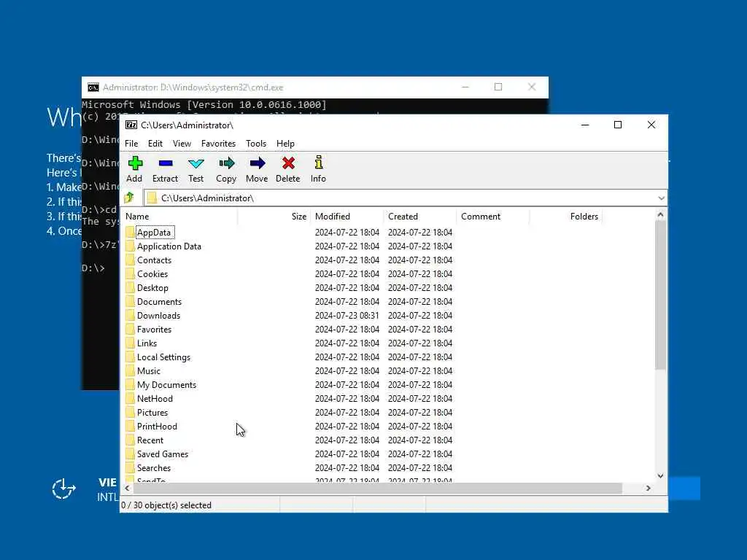Click the Add toolbar icon
Screen dimensions: 747x560
point(135,163)
